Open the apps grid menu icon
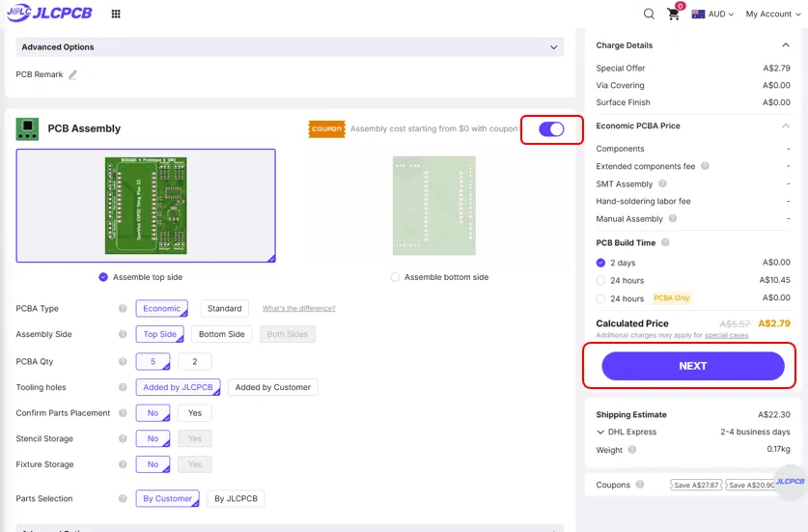The width and height of the screenshot is (808, 532). [116, 14]
